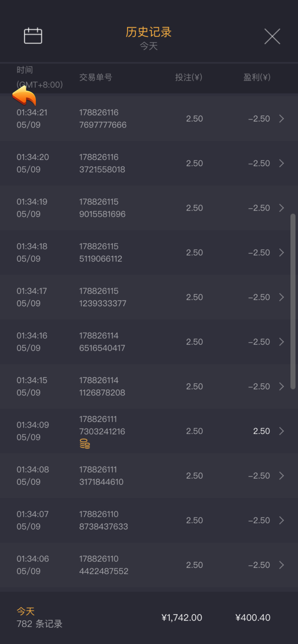Show details arrow for 01:34:18 bet

click(x=282, y=253)
